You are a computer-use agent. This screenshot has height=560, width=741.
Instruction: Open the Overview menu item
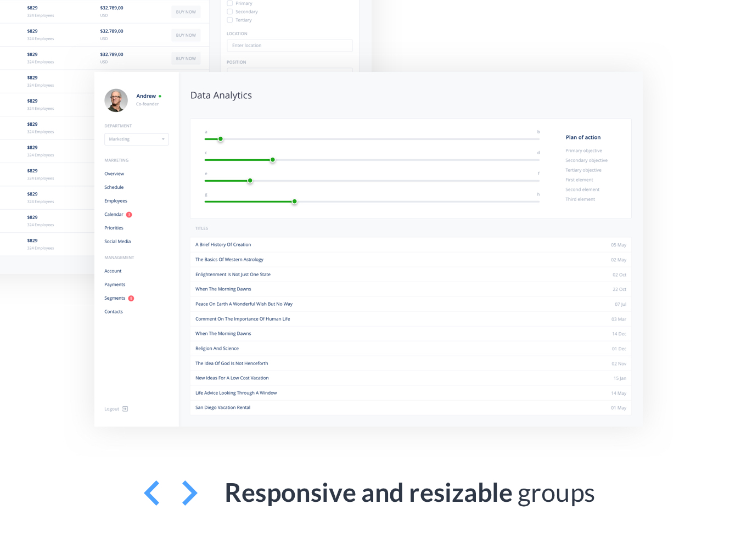114,174
